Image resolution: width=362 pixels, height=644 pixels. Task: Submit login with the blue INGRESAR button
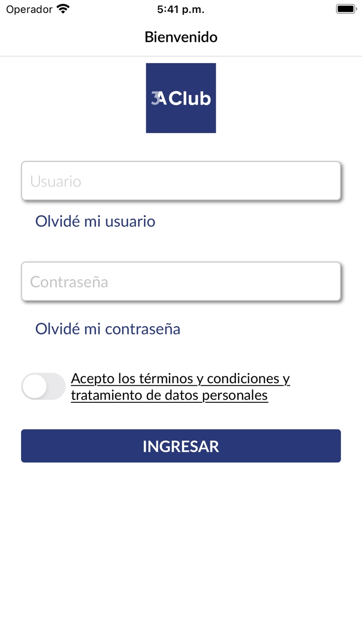(x=180, y=446)
